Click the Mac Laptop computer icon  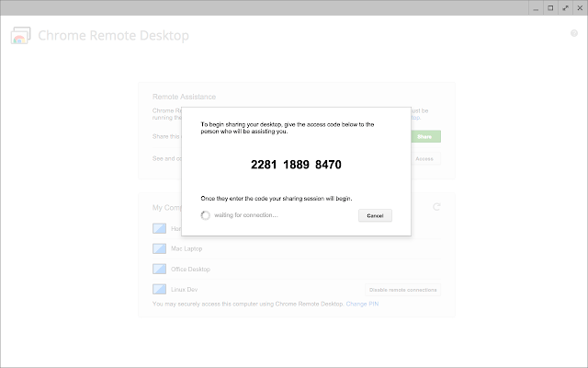pos(159,248)
